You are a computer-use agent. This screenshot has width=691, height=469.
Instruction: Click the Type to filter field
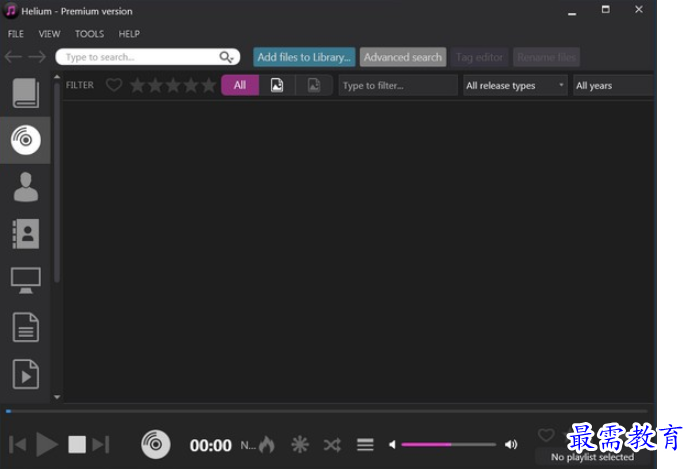(x=398, y=86)
